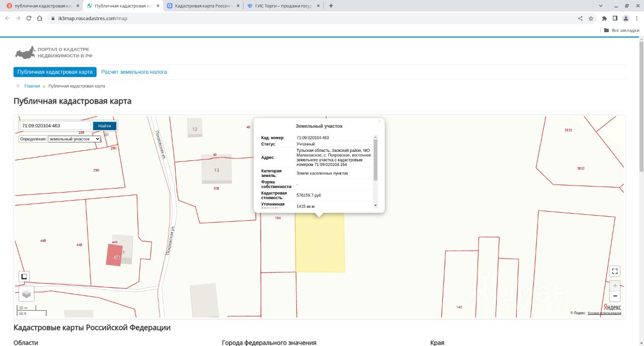Activate the map ruler measurement tool
The height and width of the screenshot is (346, 644).
(x=24, y=276)
